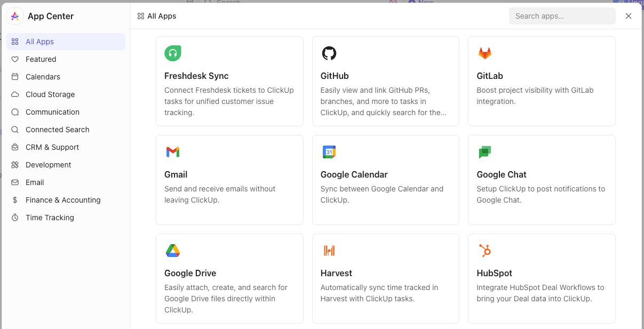Click the Google Chat logo
Screen dimensions: 644x329
[x=485, y=152]
